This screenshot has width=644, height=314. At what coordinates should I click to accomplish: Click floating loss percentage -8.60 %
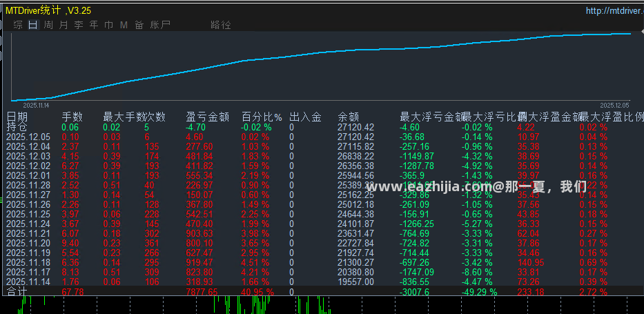coord(477,272)
